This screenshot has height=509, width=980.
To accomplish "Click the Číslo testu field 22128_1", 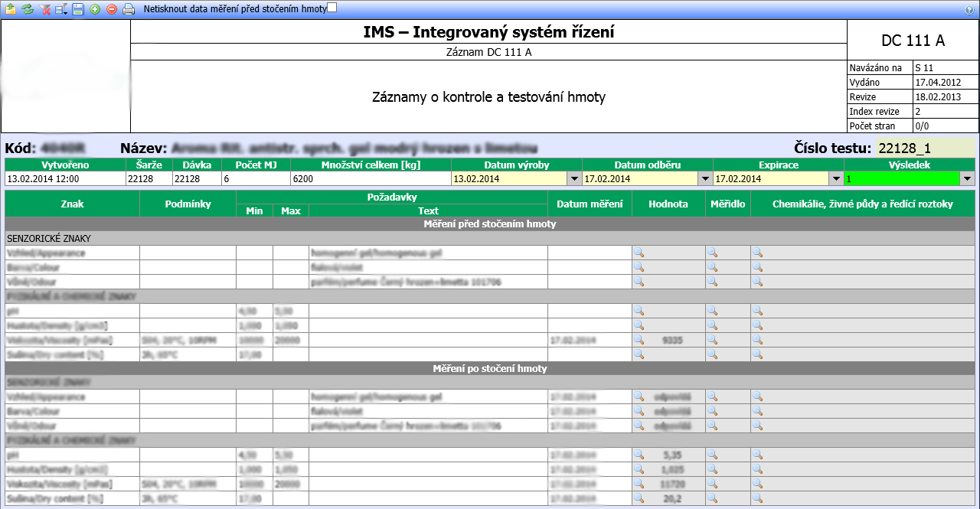I will point(925,148).
